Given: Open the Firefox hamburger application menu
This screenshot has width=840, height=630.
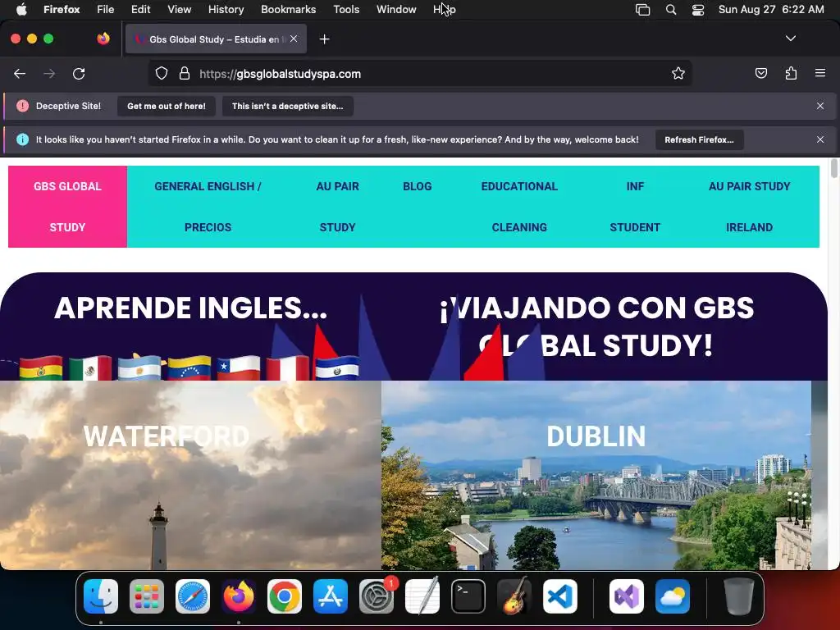Looking at the screenshot, I should (819, 73).
